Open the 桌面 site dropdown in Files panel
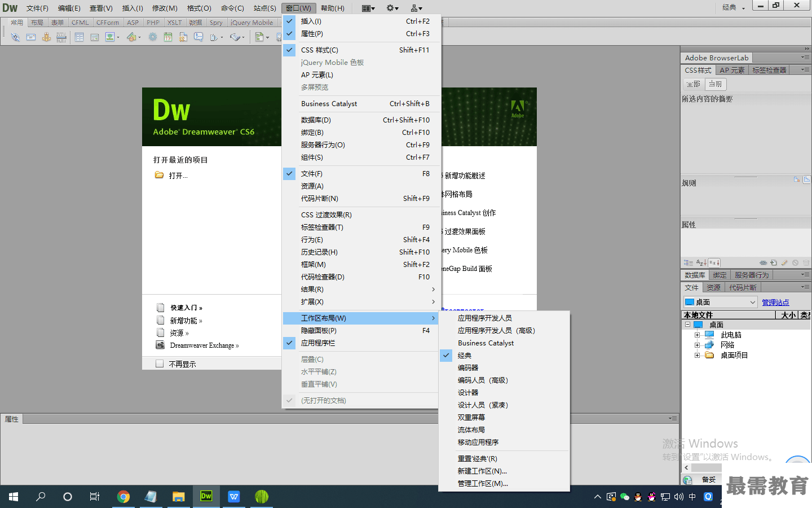 click(720, 302)
